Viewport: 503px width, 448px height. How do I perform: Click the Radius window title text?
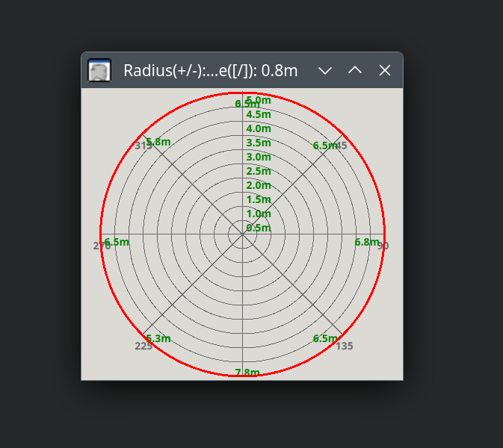[x=211, y=71]
